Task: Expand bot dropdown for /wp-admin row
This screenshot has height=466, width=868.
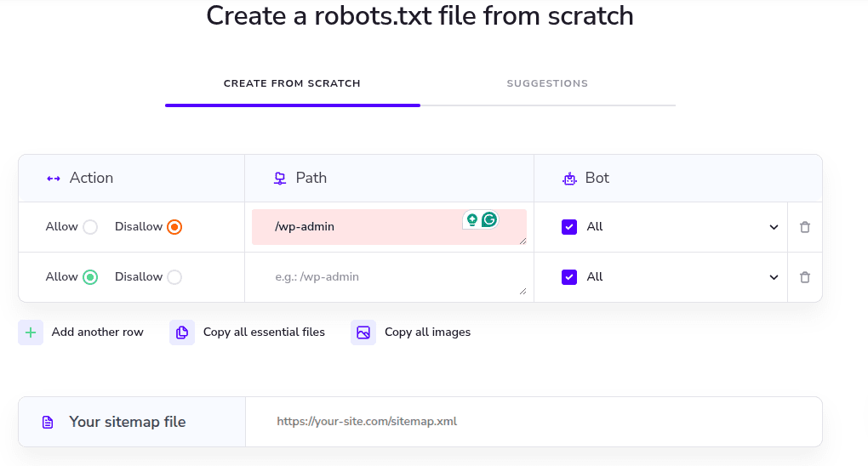Action: click(x=774, y=227)
